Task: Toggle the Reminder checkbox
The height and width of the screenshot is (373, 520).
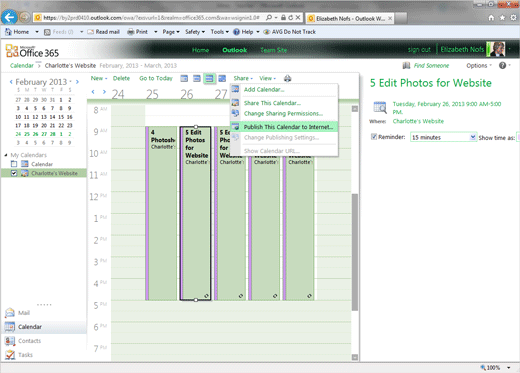Action: (x=374, y=137)
